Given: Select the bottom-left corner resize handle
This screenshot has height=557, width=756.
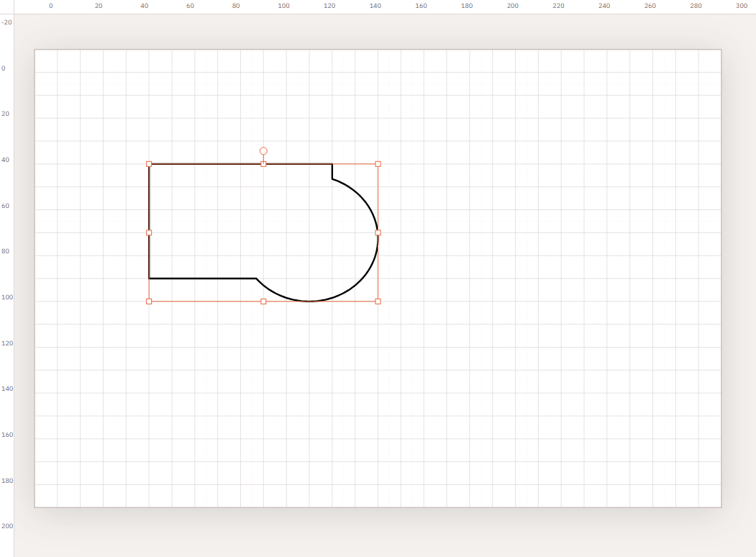Looking at the screenshot, I should tap(149, 302).
